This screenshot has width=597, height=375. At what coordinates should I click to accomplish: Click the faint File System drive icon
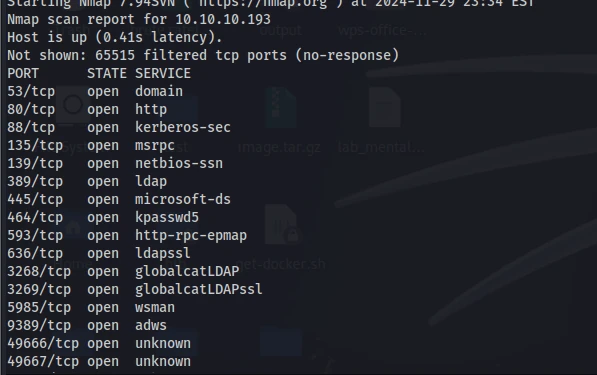point(73,105)
